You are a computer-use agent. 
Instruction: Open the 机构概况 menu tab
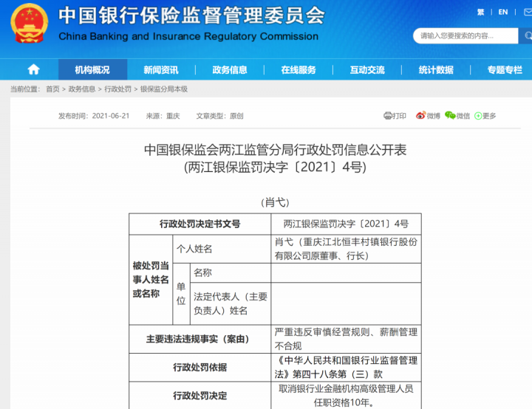click(92, 70)
